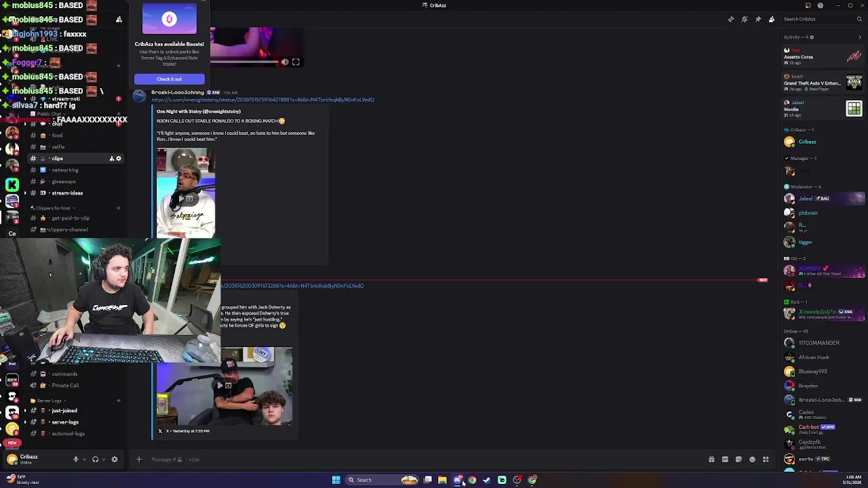Open File Explorer from the taskbar
The height and width of the screenshot is (488, 868).
[442, 480]
